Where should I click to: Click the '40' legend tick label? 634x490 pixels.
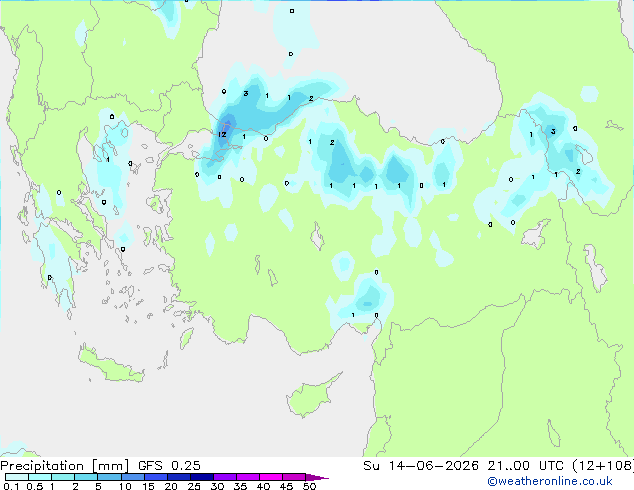263,486
